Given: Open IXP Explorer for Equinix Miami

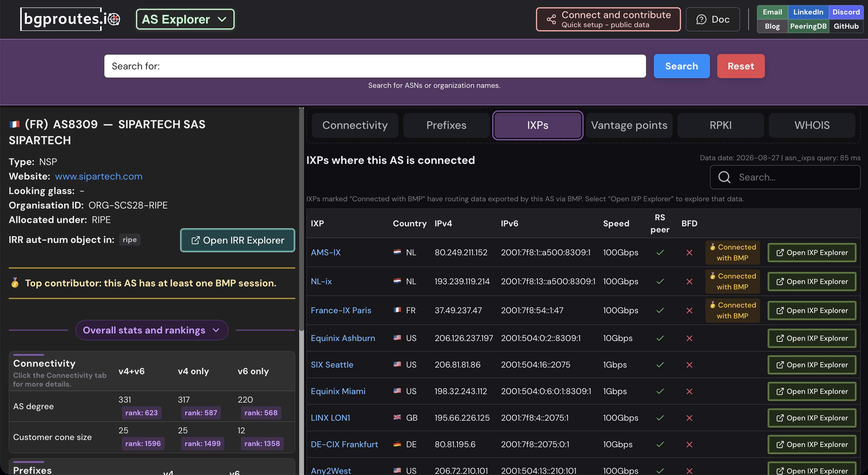Looking at the screenshot, I should click(812, 391).
